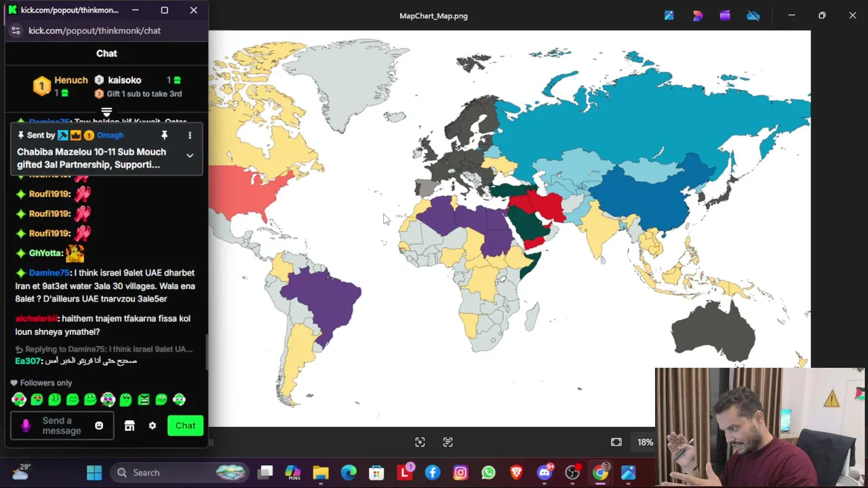Screen dimensions: 868x488
Task: Open Brave browser from the taskbar
Action: [x=516, y=472]
